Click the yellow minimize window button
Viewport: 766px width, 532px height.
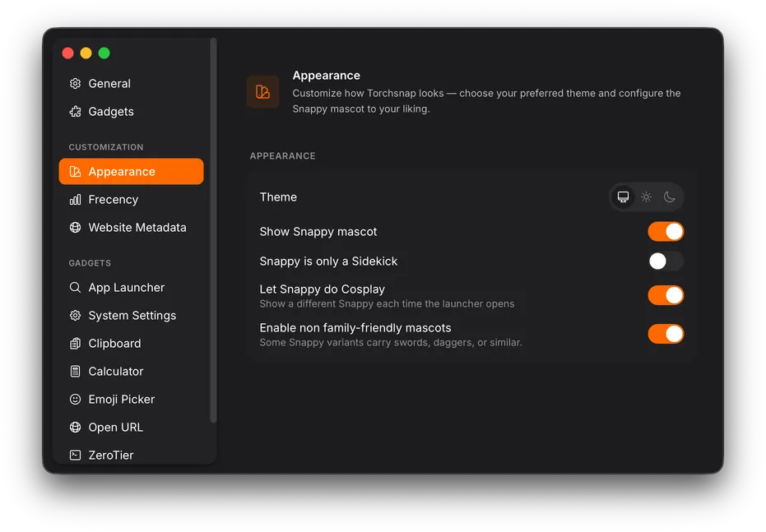pyautogui.click(x=86, y=53)
